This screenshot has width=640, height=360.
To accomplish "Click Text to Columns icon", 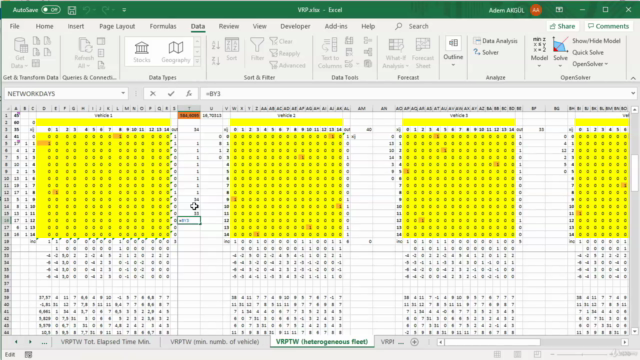I will (329, 53).
